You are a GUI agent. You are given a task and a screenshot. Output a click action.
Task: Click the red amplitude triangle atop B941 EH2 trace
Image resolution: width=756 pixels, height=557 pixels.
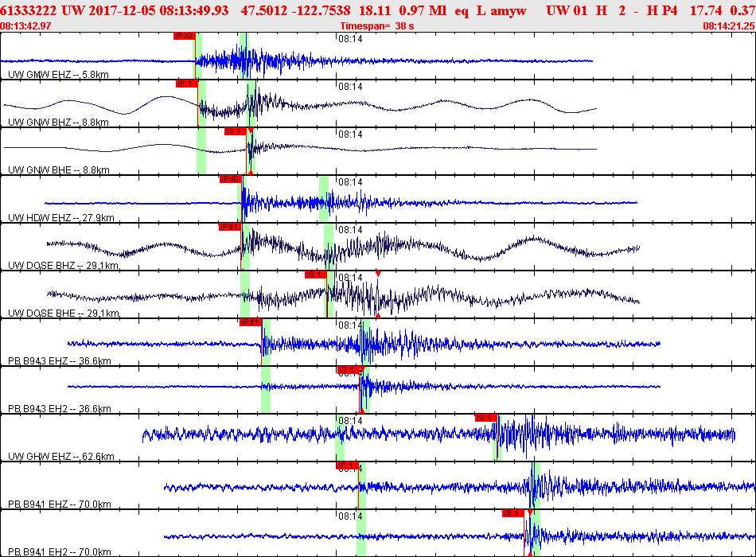click(530, 512)
